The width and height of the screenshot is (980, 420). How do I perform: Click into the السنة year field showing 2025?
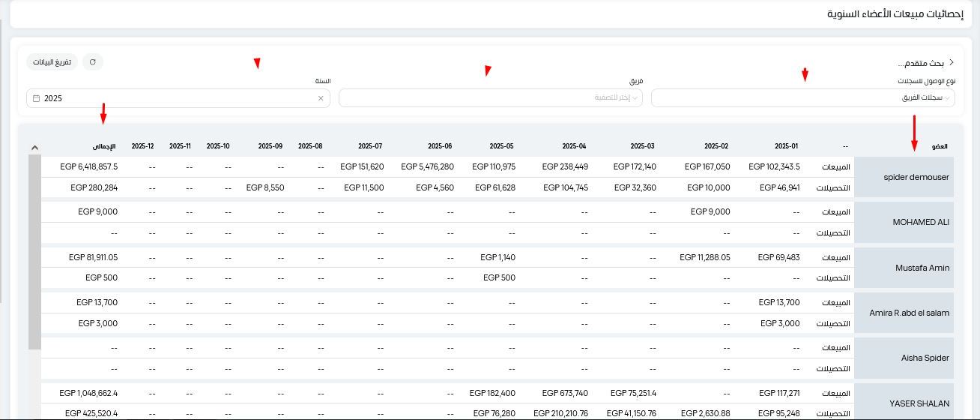pos(178,98)
